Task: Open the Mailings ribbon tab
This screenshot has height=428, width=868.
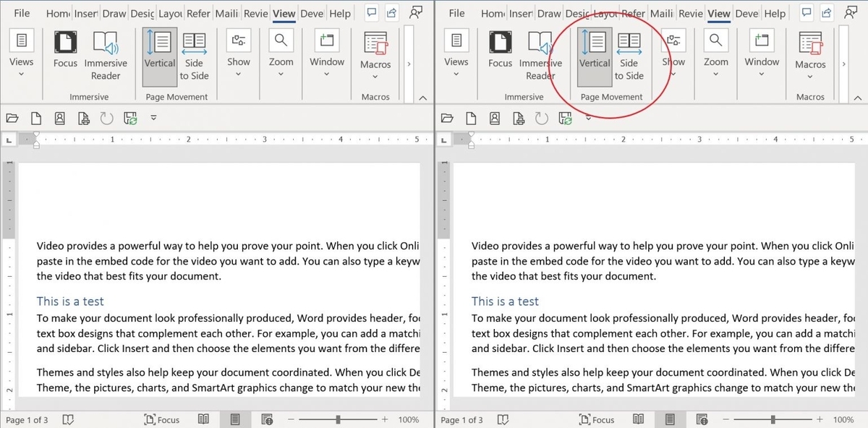Action: pos(226,13)
